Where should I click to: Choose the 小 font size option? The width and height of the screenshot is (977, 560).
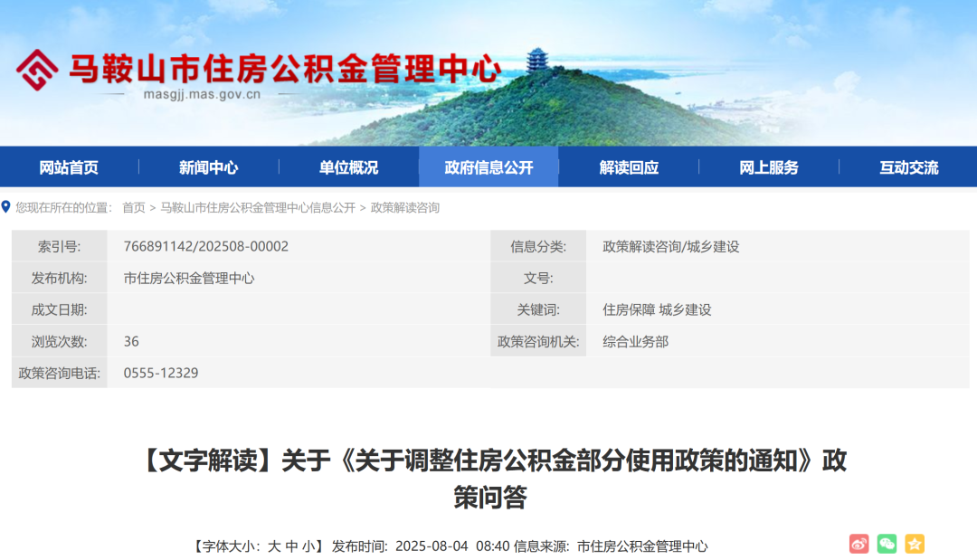pyautogui.click(x=309, y=544)
